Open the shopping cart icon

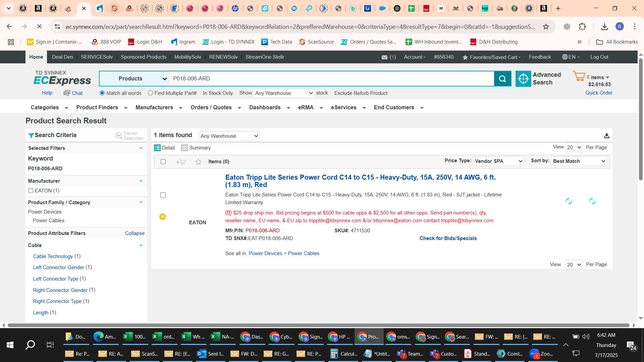[x=579, y=77]
